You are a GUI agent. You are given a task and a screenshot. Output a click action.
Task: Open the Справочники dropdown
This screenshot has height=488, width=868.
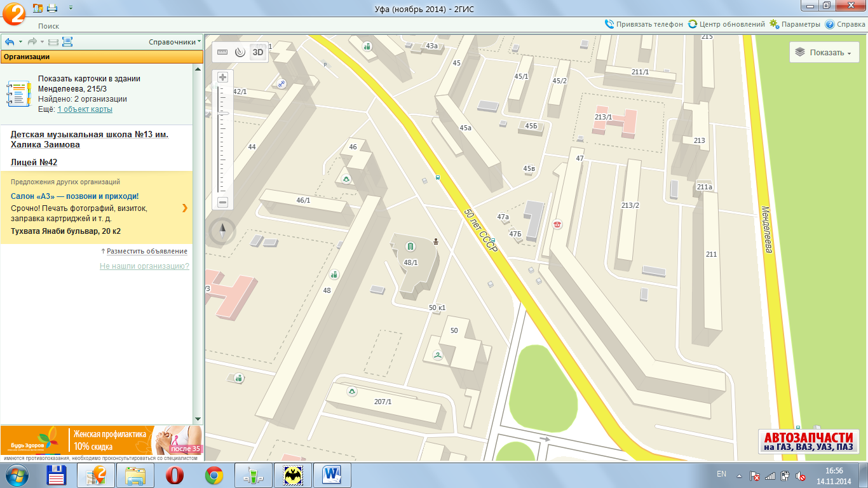click(175, 42)
